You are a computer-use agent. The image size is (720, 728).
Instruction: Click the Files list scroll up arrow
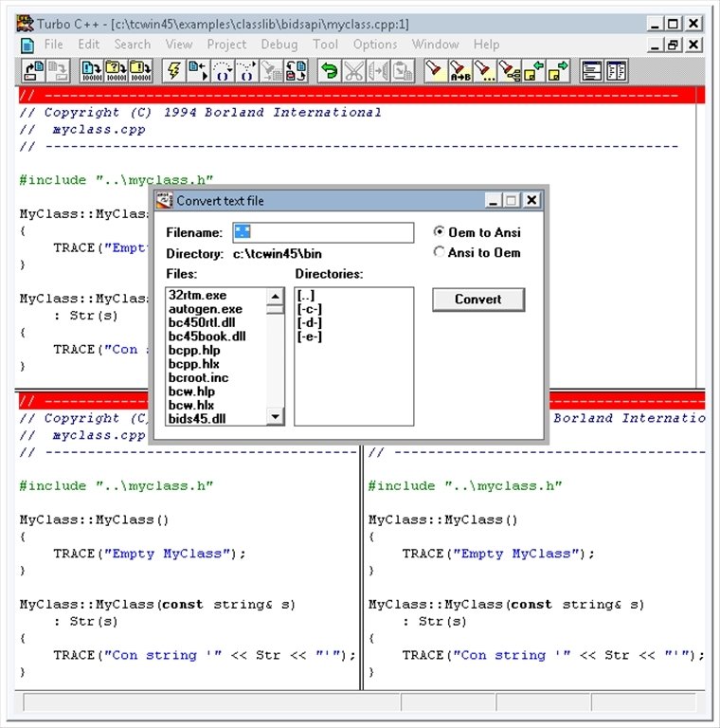pos(275,296)
